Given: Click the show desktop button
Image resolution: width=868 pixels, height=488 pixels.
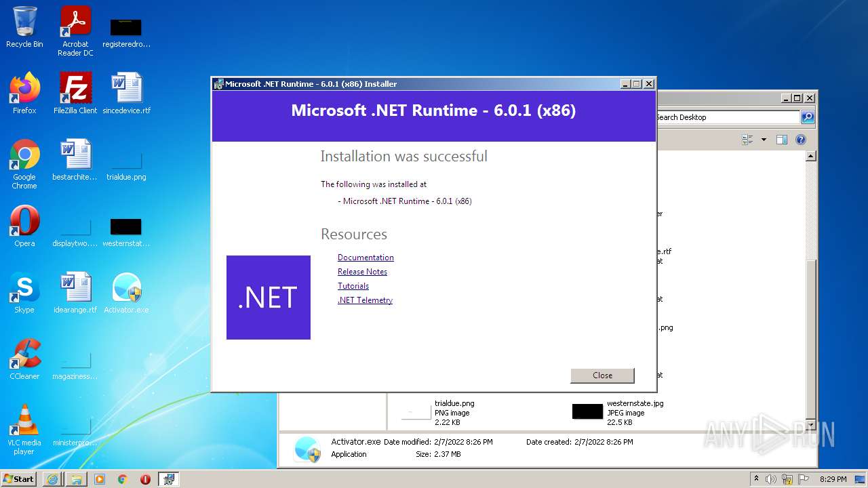Looking at the screenshot, I should (861, 479).
